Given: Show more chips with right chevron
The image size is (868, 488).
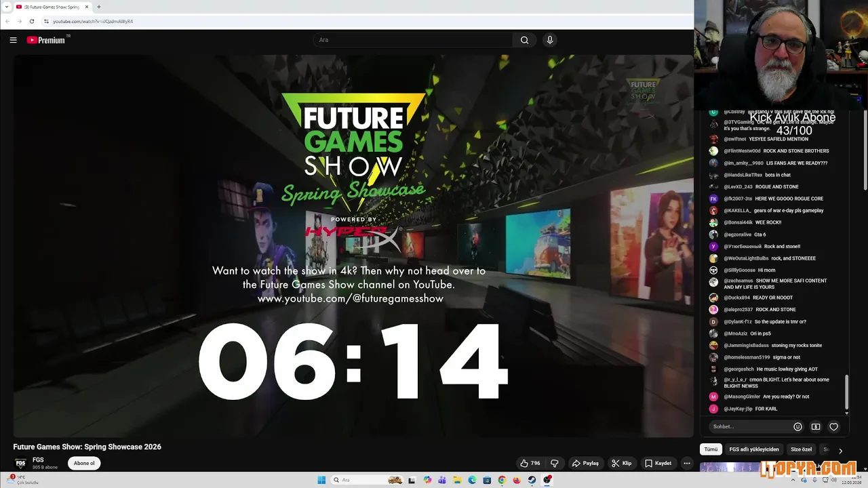Looking at the screenshot, I should pos(840,451).
